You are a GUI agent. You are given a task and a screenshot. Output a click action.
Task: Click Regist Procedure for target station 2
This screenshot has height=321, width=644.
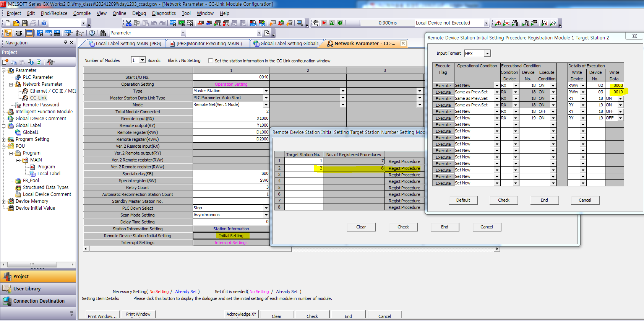coord(404,168)
